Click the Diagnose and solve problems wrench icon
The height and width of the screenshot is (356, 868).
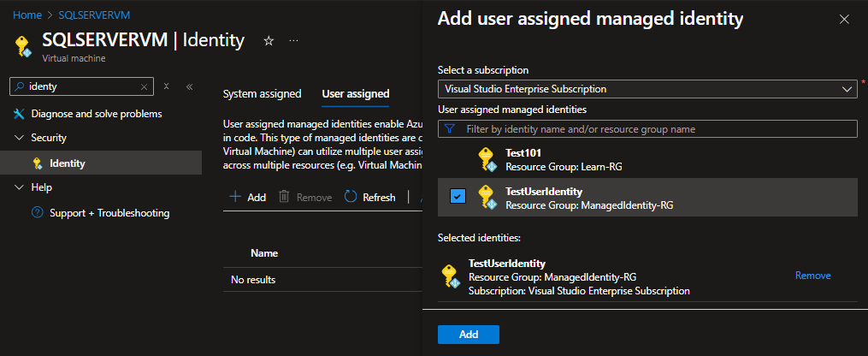[x=19, y=114]
